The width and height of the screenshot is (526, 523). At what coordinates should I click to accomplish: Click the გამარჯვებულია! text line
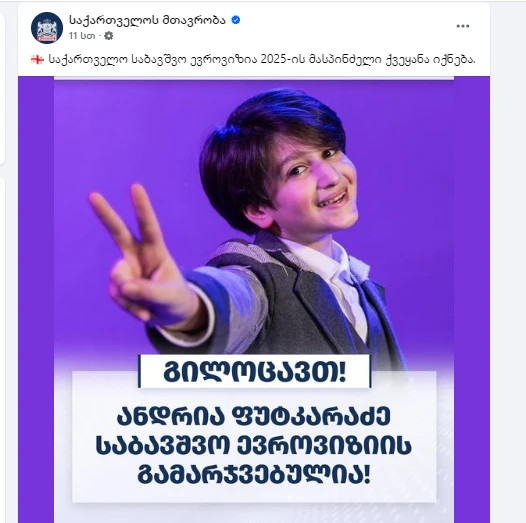pos(254,475)
